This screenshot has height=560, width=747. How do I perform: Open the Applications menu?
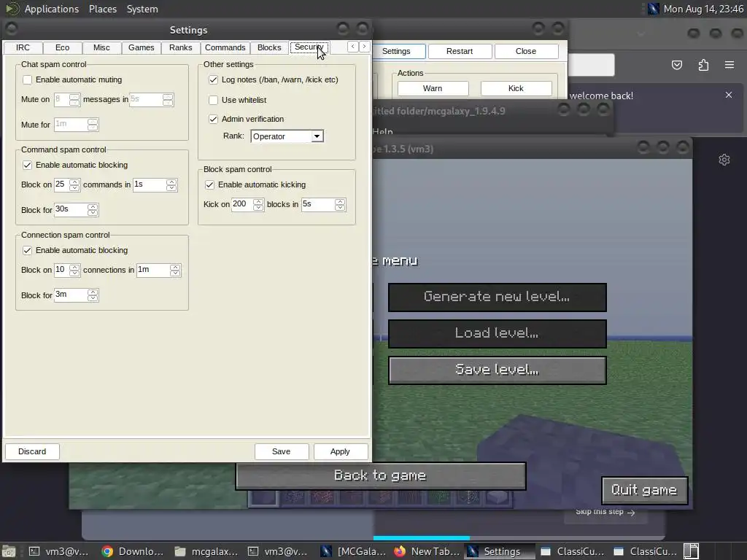pos(52,9)
